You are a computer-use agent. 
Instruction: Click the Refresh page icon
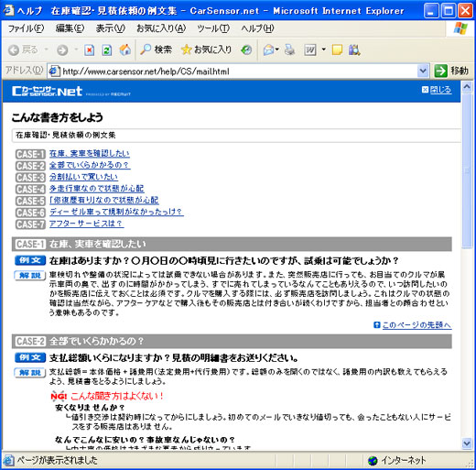[x=107, y=49]
